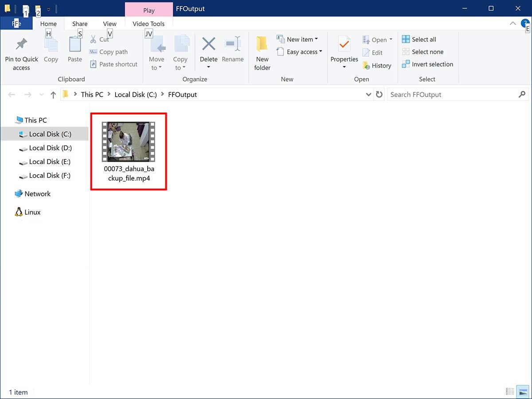532x399 pixels.
Task: Click Select none in the ribbon
Action: point(422,52)
